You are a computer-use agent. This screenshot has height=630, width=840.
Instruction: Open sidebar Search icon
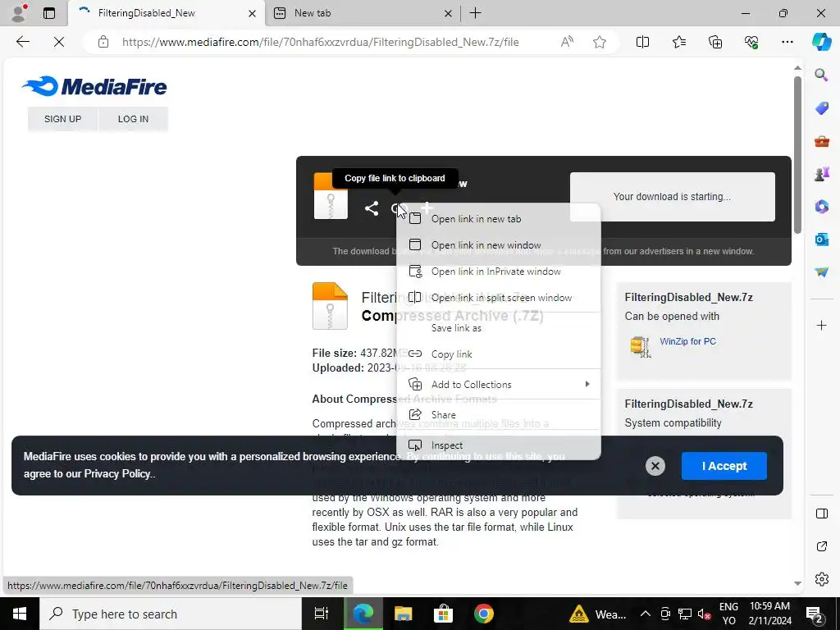tap(821, 75)
